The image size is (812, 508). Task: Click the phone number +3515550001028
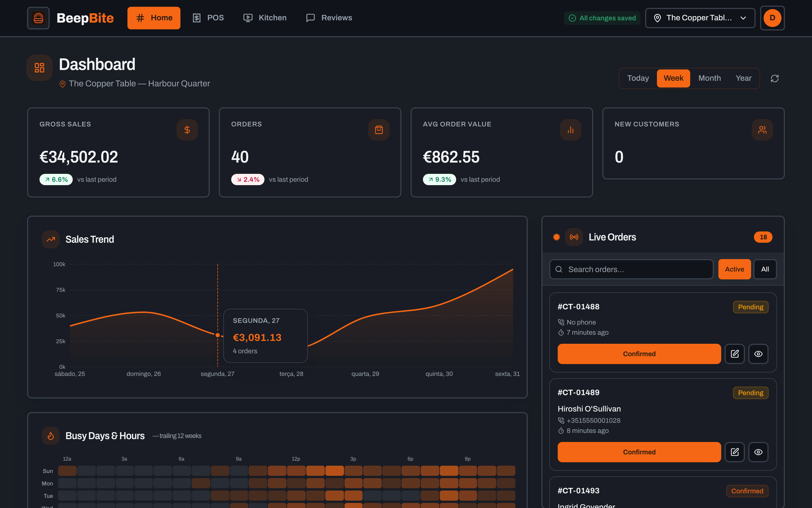click(593, 421)
